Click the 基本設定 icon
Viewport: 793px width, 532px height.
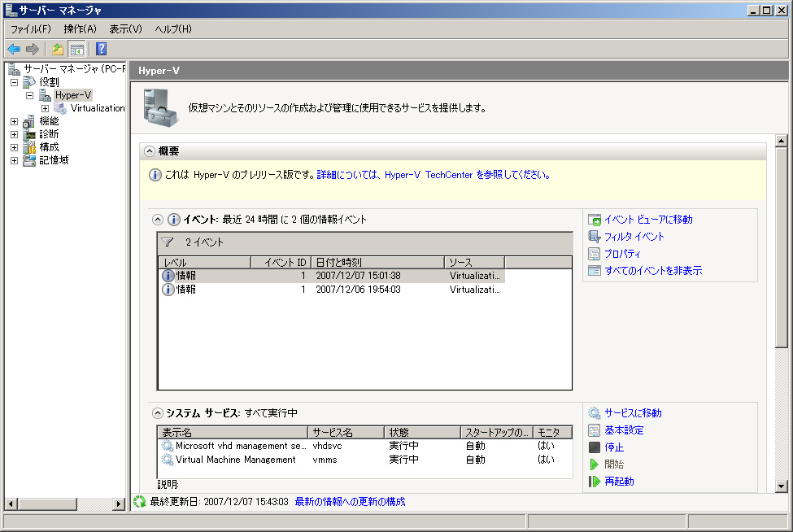click(x=595, y=430)
